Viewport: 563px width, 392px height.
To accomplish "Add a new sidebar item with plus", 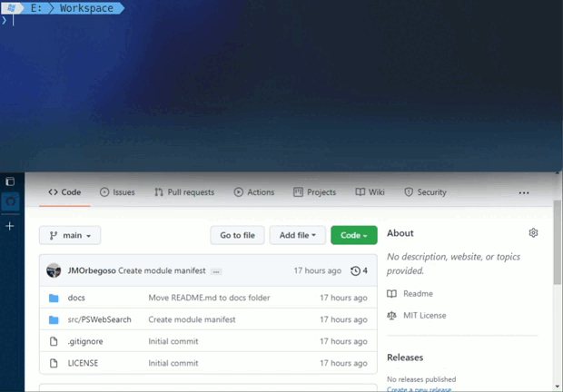I will point(10,226).
